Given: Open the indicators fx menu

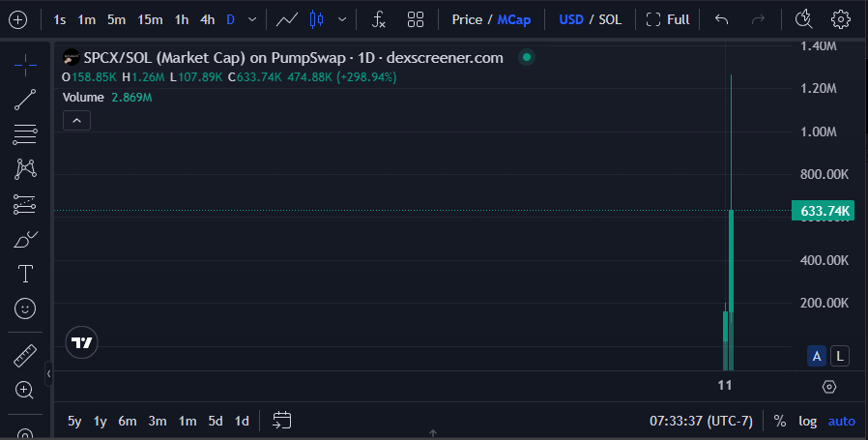Looking at the screenshot, I should [379, 20].
